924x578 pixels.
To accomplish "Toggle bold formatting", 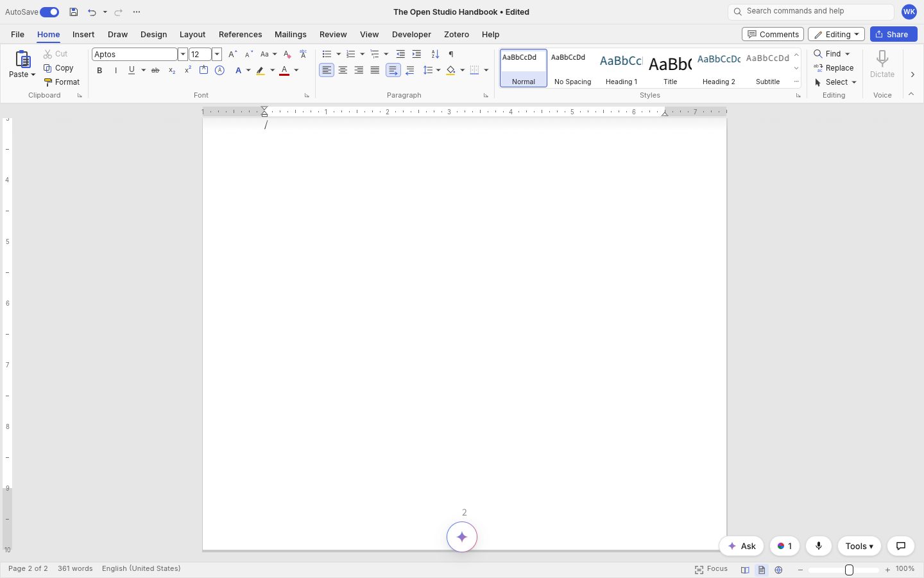I will (x=99, y=71).
